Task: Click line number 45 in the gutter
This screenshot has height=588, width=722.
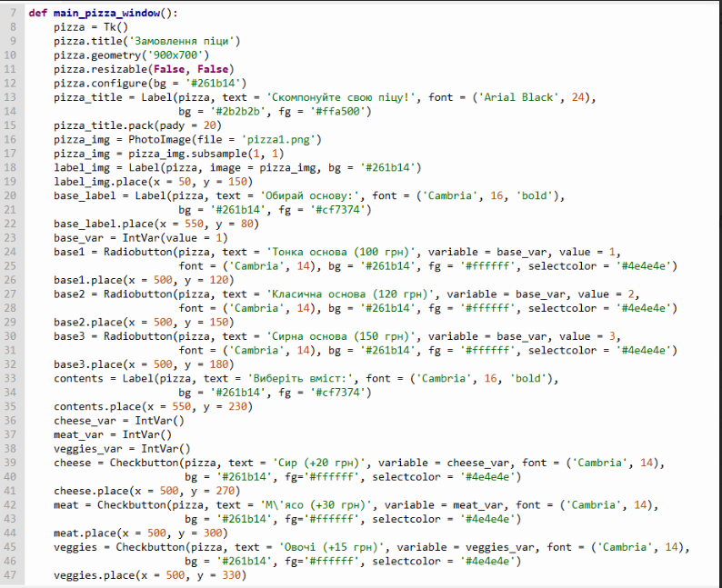Action: (10, 547)
